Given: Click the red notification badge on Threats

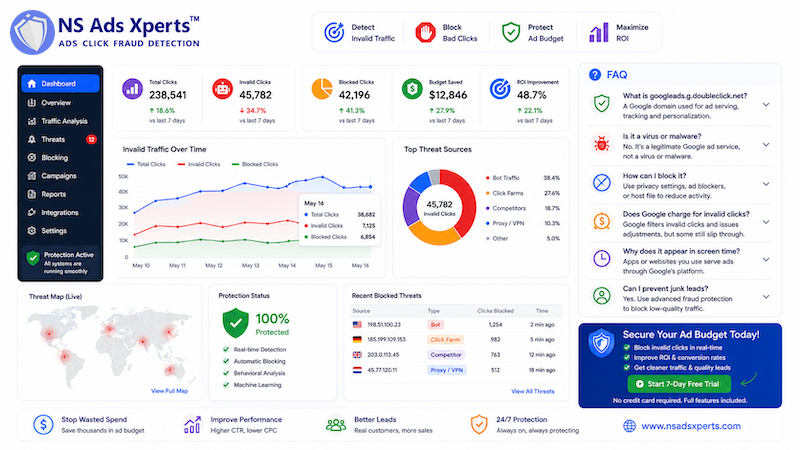Looking at the screenshot, I should (x=91, y=139).
